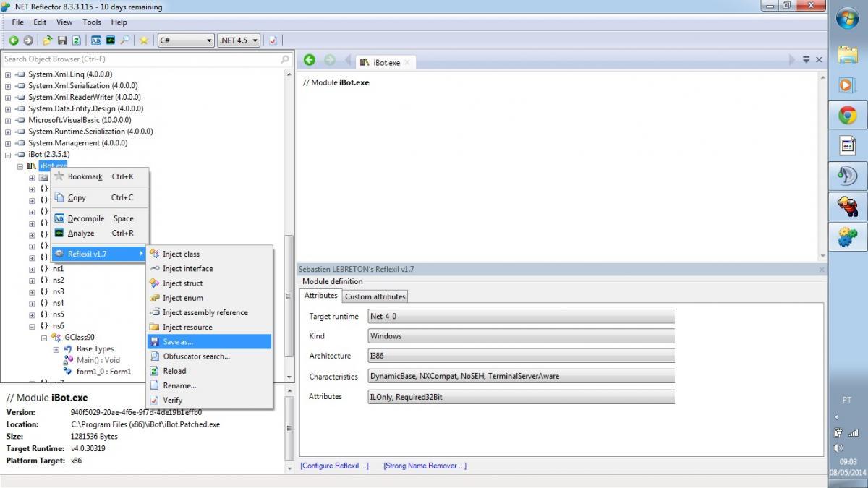Viewport: 868px width, 488px height.
Task: Choose Inject assembly reference entry
Action: click(x=210, y=312)
